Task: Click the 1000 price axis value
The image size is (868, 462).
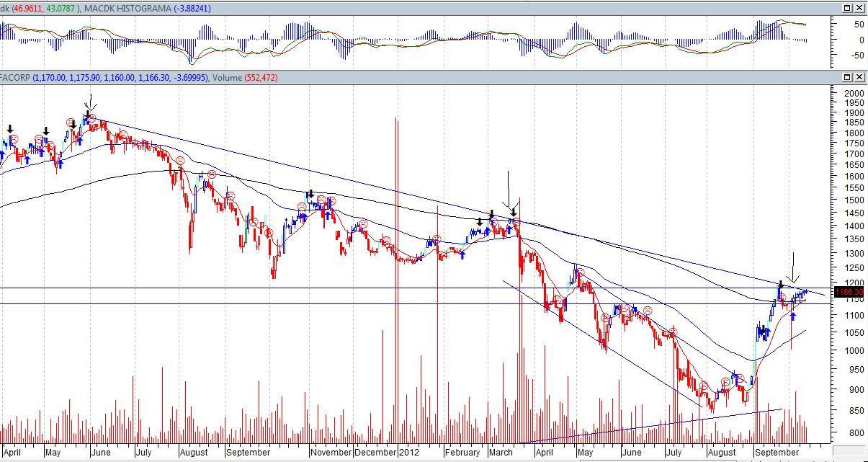Action: tap(854, 351)
